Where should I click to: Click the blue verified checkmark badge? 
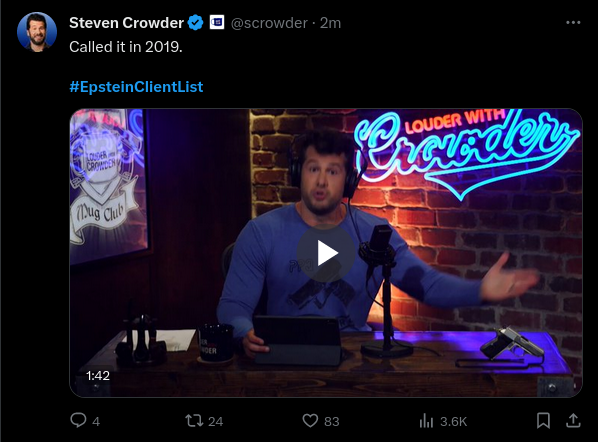coord(196,23)
